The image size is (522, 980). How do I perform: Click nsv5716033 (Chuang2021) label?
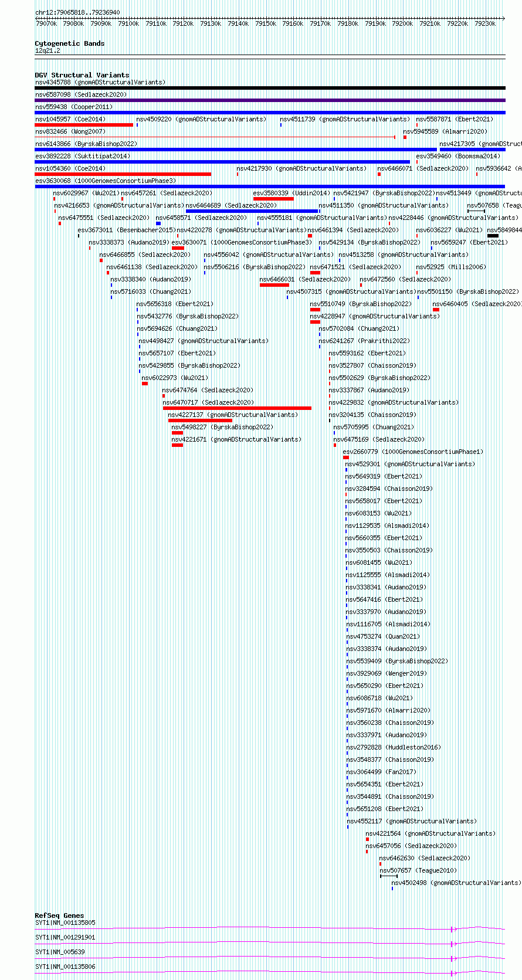tap(151, 292)
